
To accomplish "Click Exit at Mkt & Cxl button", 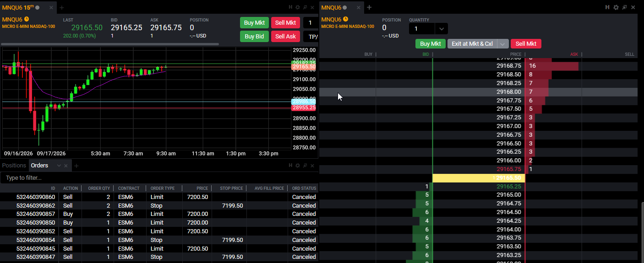I will [472, 44].
